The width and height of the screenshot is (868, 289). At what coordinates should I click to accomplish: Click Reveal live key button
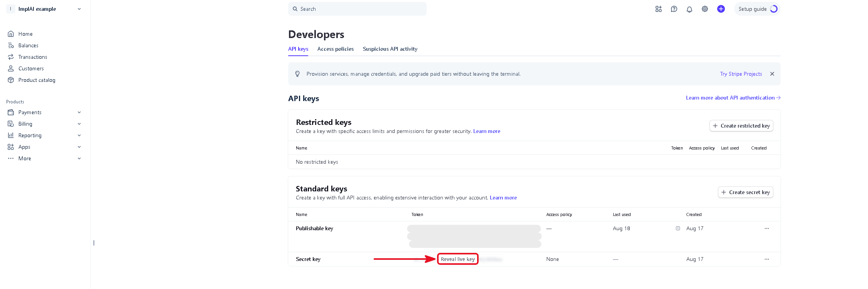click(x=458, y=259)
